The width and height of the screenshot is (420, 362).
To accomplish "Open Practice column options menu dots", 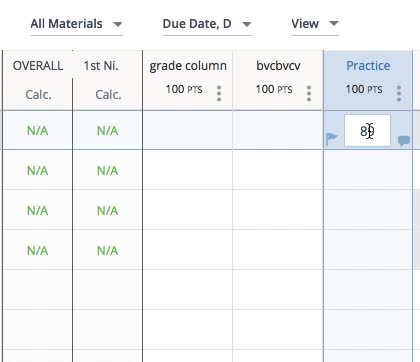I will pos(399,93).
